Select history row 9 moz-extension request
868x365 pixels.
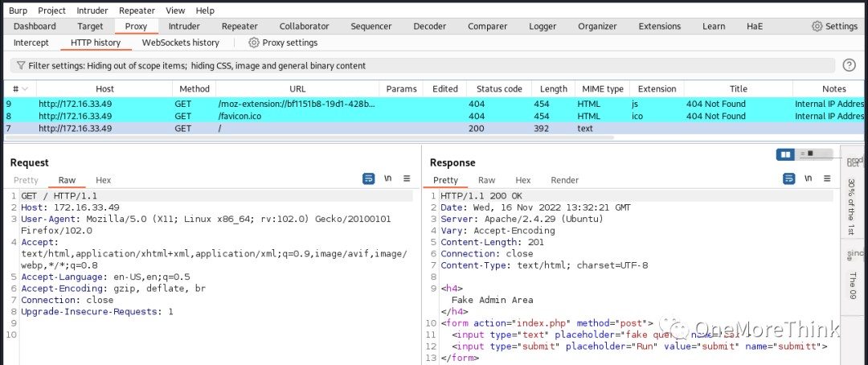pyautogui.click(x=434, y=104)
